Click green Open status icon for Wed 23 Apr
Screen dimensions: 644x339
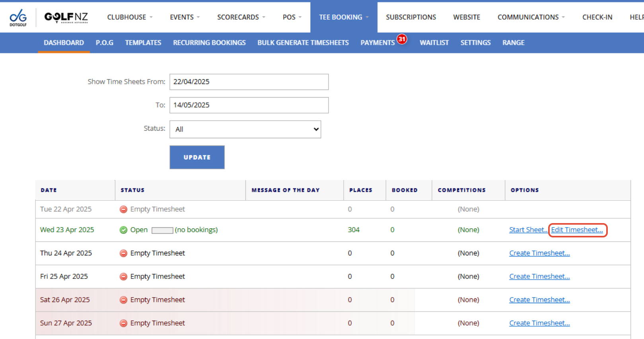pos(124,230)
